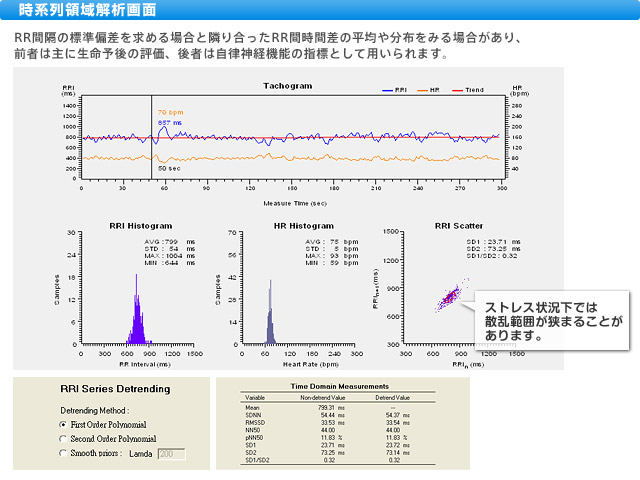Click the RRI Histogram title
640x480 pixels.
(x=141, y=226)
